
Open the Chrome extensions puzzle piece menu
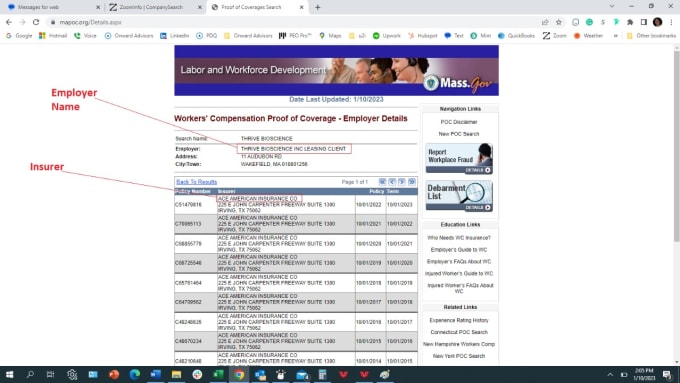pos(630,22)
